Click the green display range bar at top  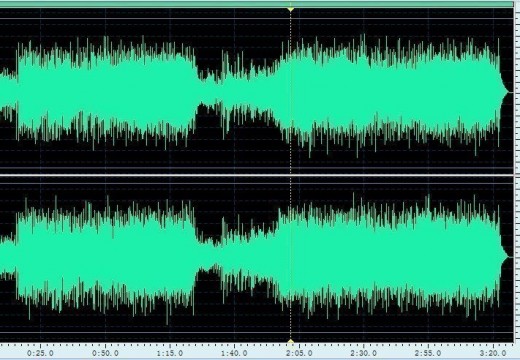[x=257, y=4]
